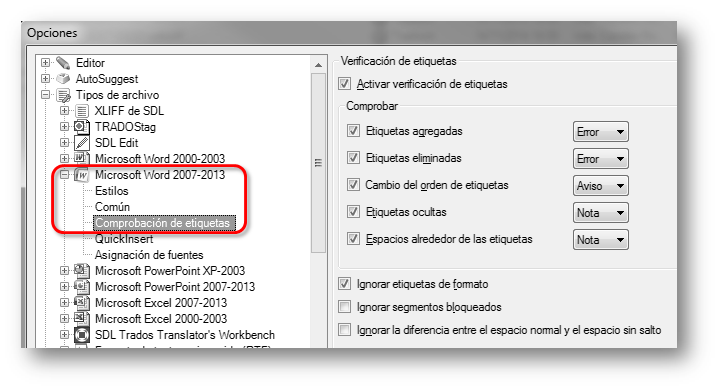Image resolution: width=719 pixels, height=390 pixels.
Task: Open Nota dropdown for Etiquetas ocultas
Action: pyautogui.click(x=601, y=213)
